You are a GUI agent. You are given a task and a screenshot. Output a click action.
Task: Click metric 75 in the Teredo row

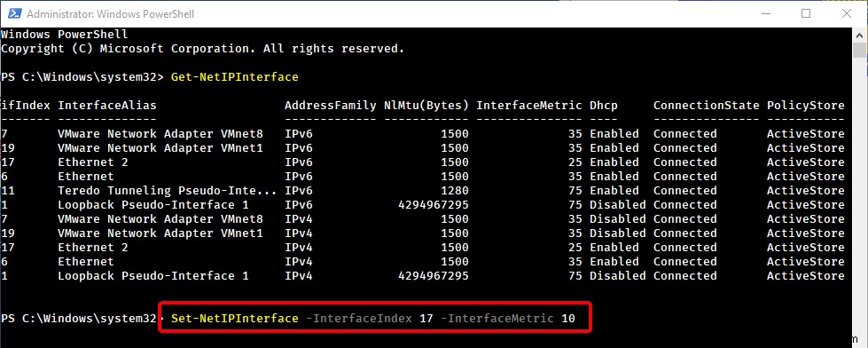(575, 191)
